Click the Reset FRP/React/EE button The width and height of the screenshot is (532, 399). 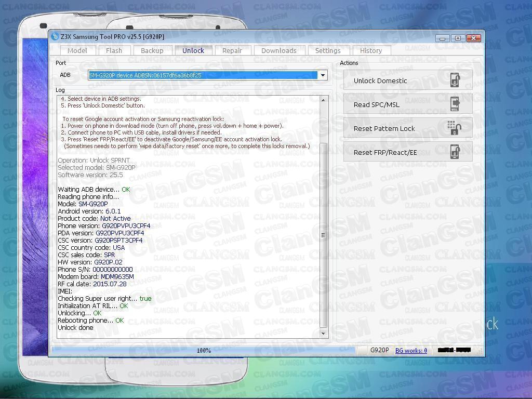tap(408, 152)
